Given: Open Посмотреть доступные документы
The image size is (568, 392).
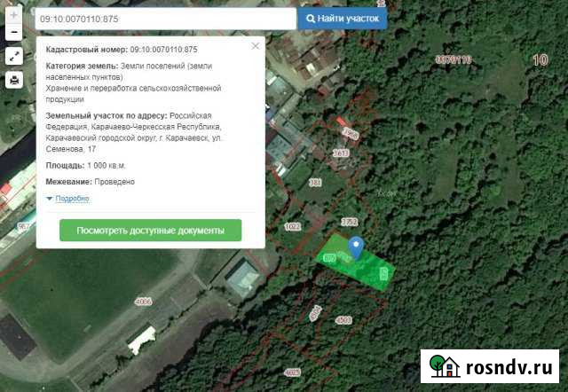Looking at the screenshot, I should [150, 231].
